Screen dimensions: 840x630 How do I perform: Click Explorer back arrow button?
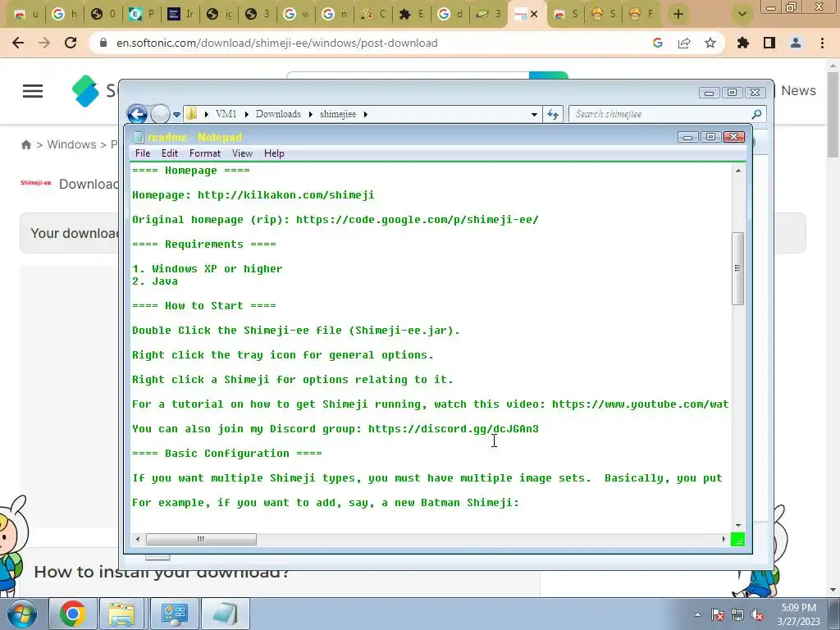(137, 114)
